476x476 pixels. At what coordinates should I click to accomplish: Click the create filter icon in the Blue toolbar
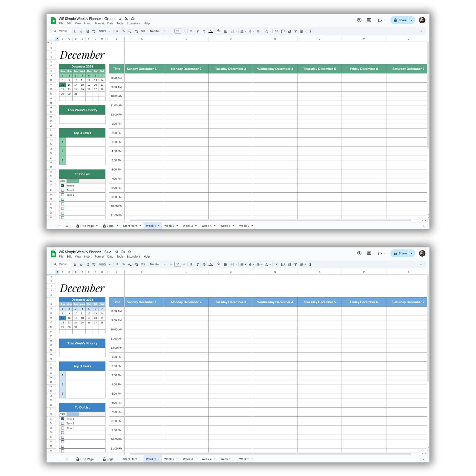(295, 264)
